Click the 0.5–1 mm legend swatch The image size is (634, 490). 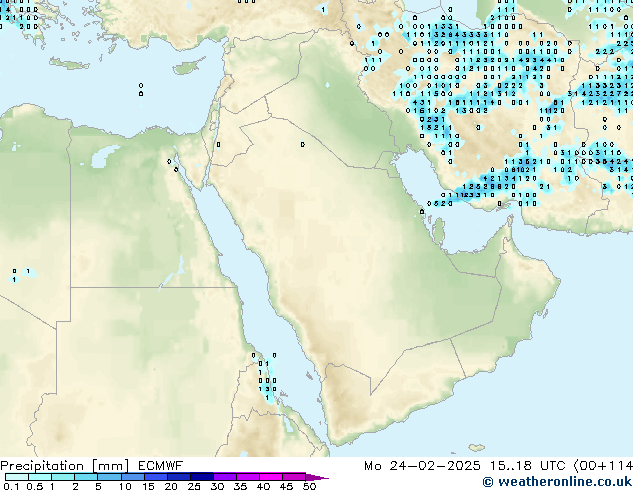click(40, 477)
